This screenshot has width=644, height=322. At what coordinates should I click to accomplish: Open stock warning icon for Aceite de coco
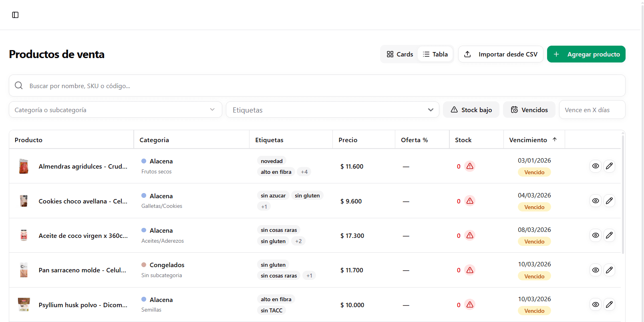[x=470, y=235]
